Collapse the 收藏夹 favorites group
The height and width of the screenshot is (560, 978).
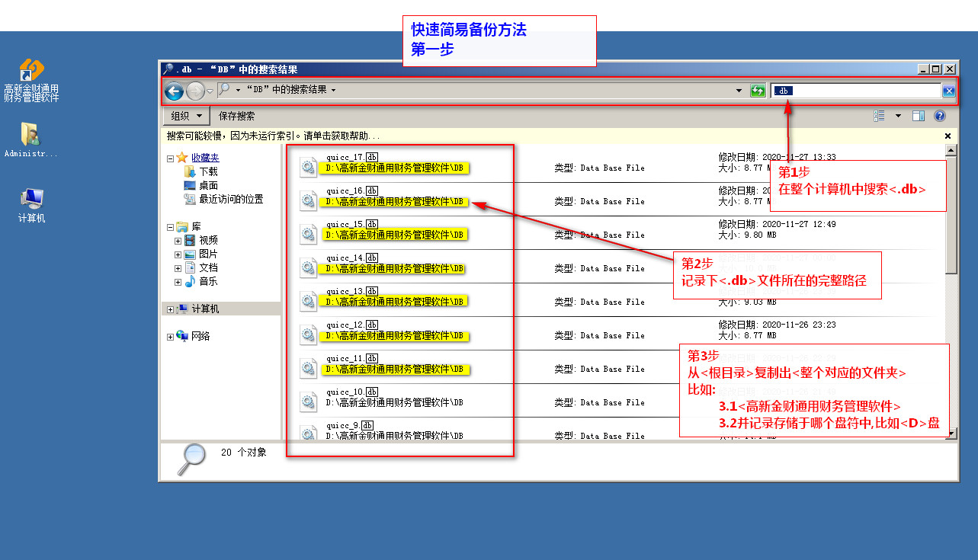click(170, 158)
